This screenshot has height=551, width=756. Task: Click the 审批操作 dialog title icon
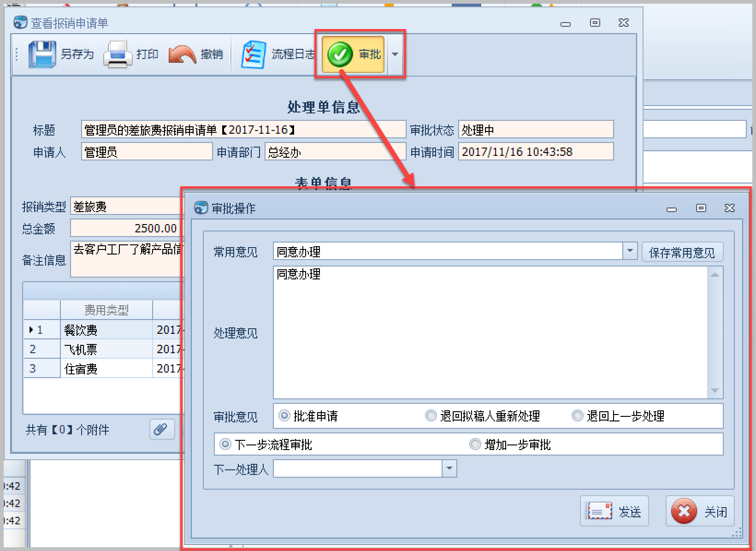coord(201,208)
